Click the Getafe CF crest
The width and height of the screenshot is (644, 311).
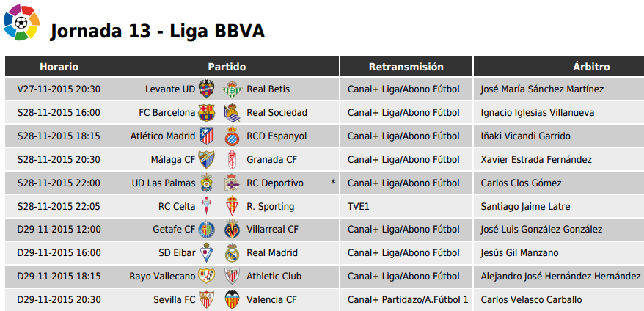pyautogui.click(x=207, y=230)
